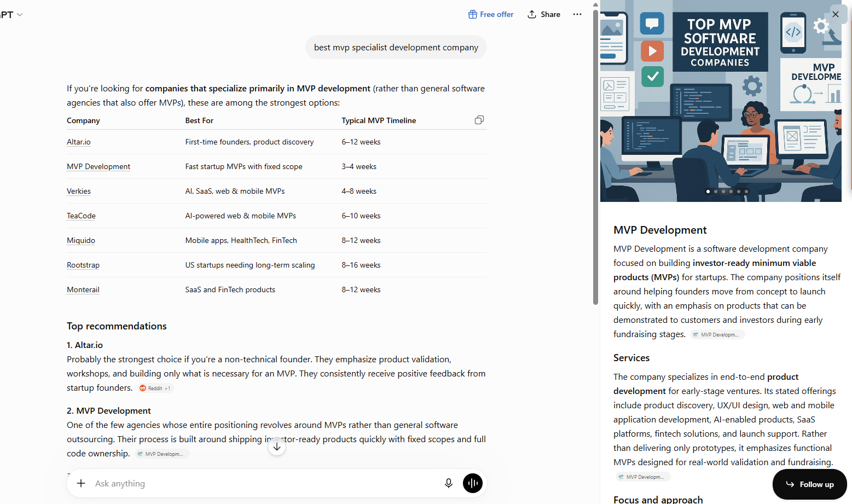This screenshot has width=852, height=504.
Task: Open the TeaCode company link
Action: point(81,216)
